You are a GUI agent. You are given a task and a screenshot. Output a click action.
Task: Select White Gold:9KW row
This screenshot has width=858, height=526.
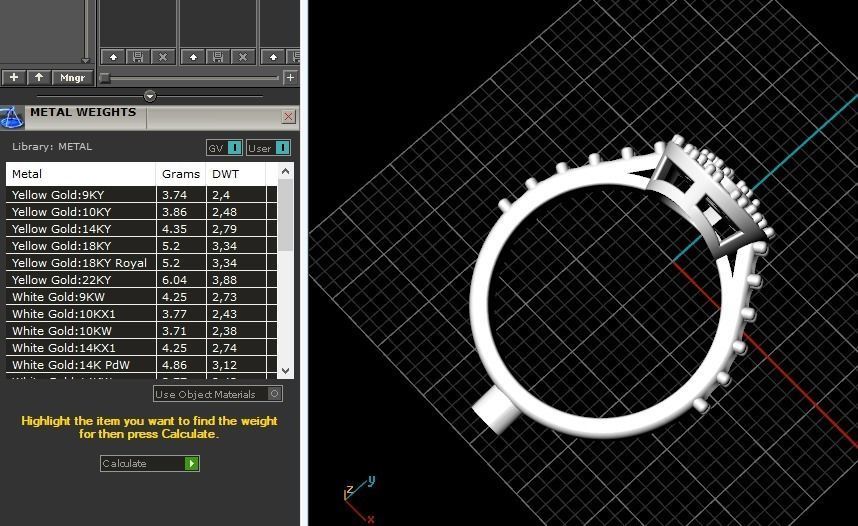click(x=142, y=297)
